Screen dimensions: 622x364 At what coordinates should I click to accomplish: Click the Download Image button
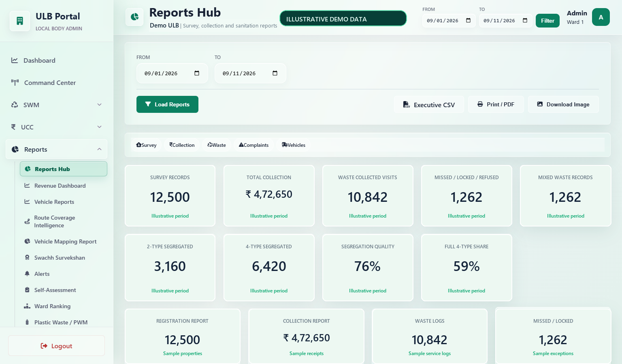tap(563, 104)
